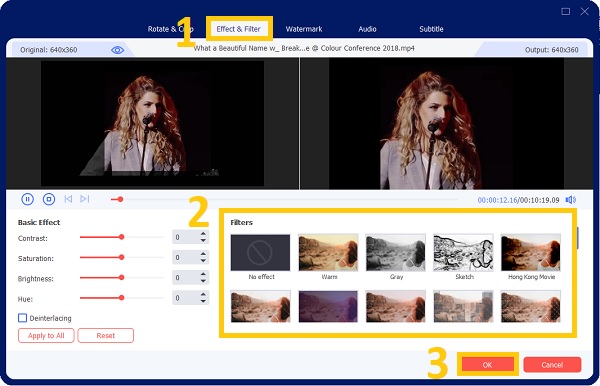Click the Contrast value input field
The height and width of the screenshot is (386, 600).
[186, 237]
